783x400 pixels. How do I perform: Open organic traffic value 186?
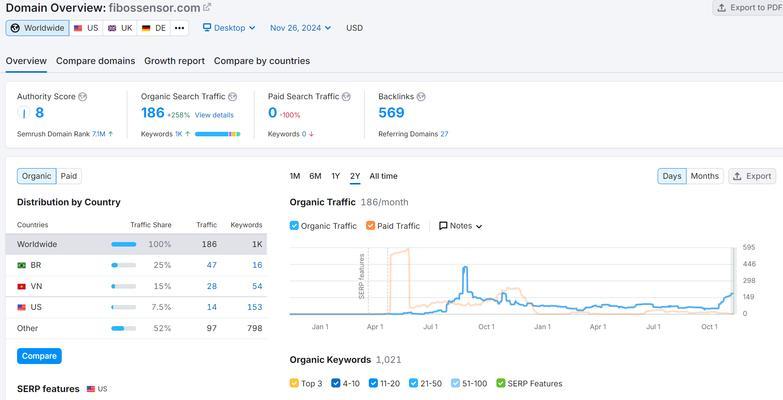(153, 113)
